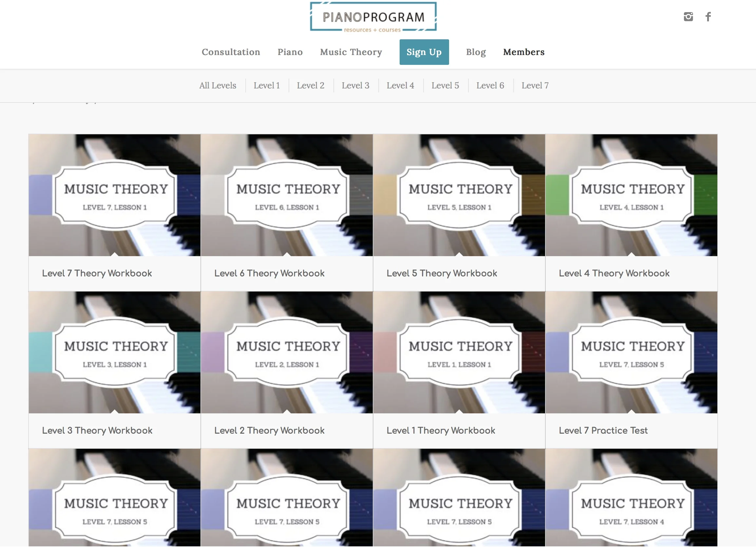Open the Consultation menu item
The width and height of the screenshot is (756, 547).
tap(231, 52)
